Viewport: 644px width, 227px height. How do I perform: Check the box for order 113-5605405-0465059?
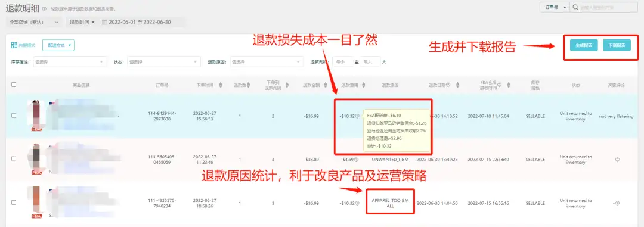[14, 159]
